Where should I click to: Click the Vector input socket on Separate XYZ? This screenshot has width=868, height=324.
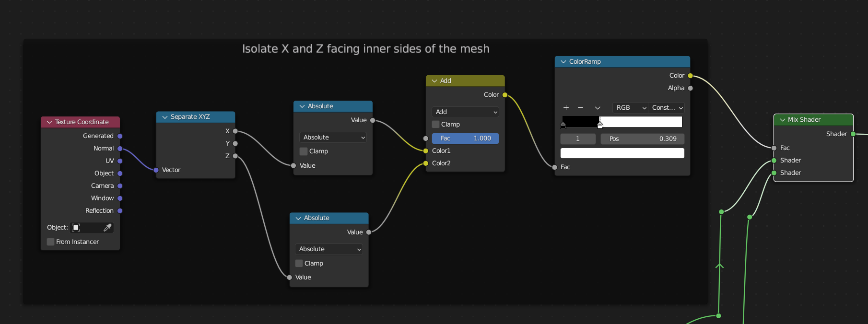click(156, 170)
